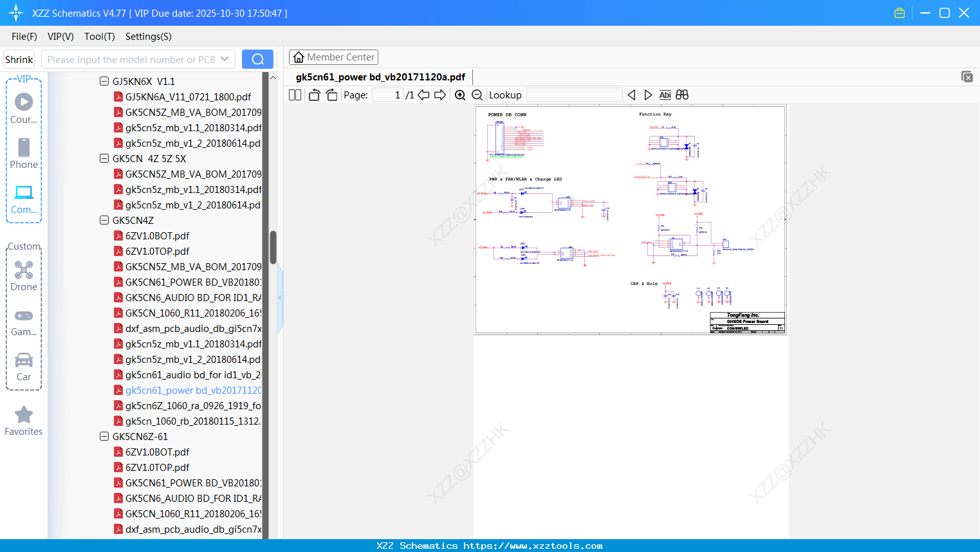Open 6ZV1.0TOP.pdf under GK5CN4Z
Viewport: 980px width, 552px height.
(157, 252)
